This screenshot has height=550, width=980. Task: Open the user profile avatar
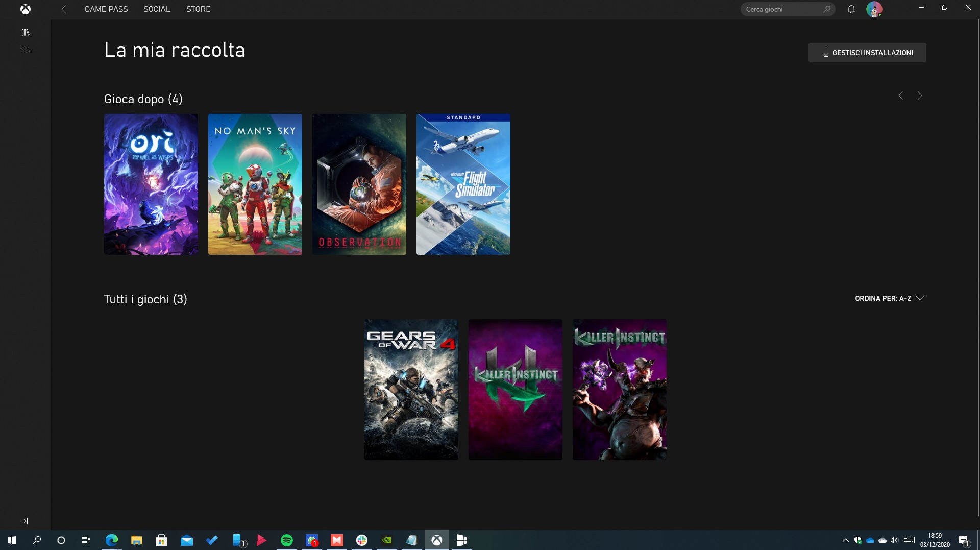tap(874, 9)
